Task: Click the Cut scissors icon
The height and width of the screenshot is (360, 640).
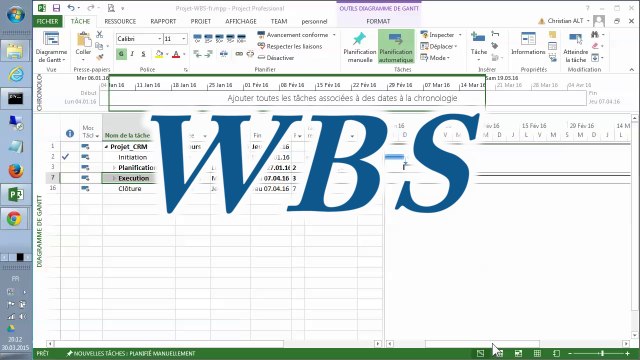Action: [100, 35]
